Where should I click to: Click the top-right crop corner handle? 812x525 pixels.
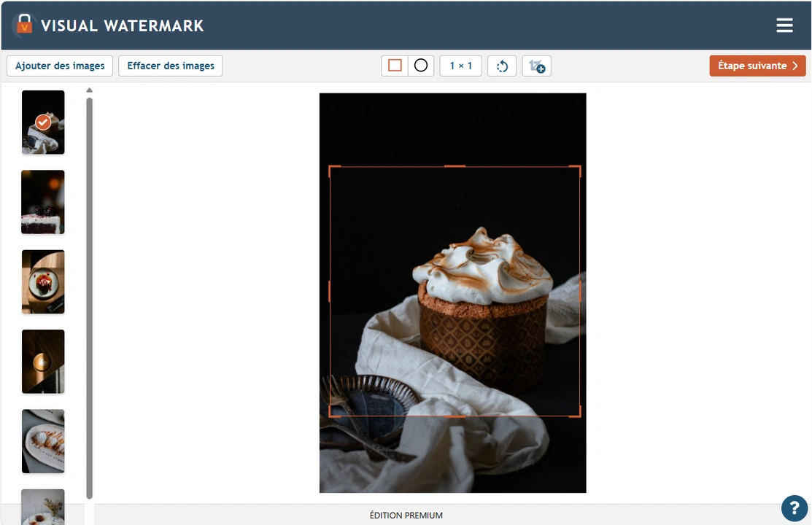click(x=576, y=171)
